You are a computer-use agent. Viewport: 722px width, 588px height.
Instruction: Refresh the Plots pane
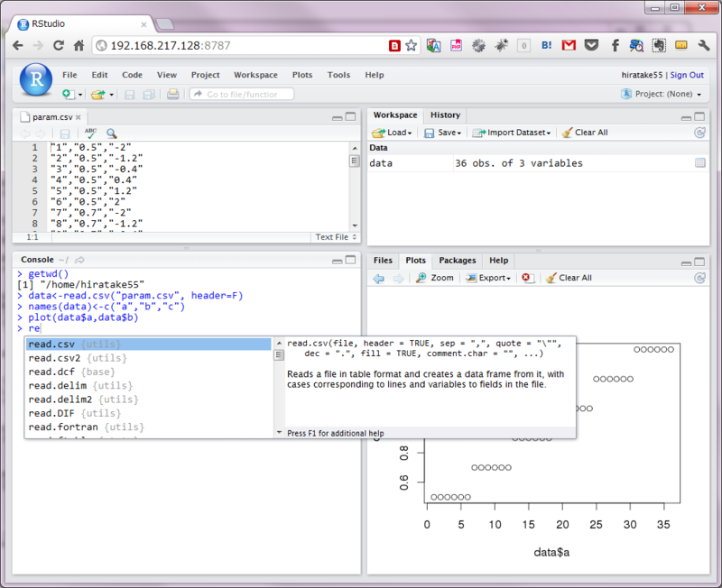click(699, 278)
